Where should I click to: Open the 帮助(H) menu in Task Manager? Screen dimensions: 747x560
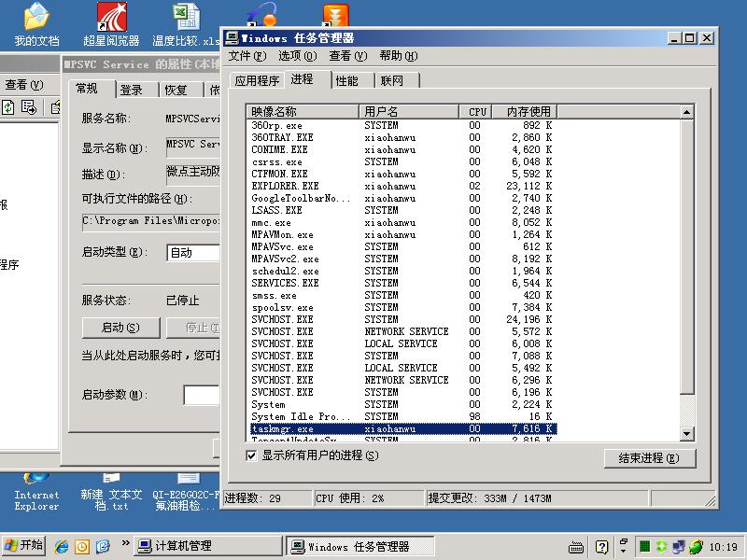click(399, 56)
